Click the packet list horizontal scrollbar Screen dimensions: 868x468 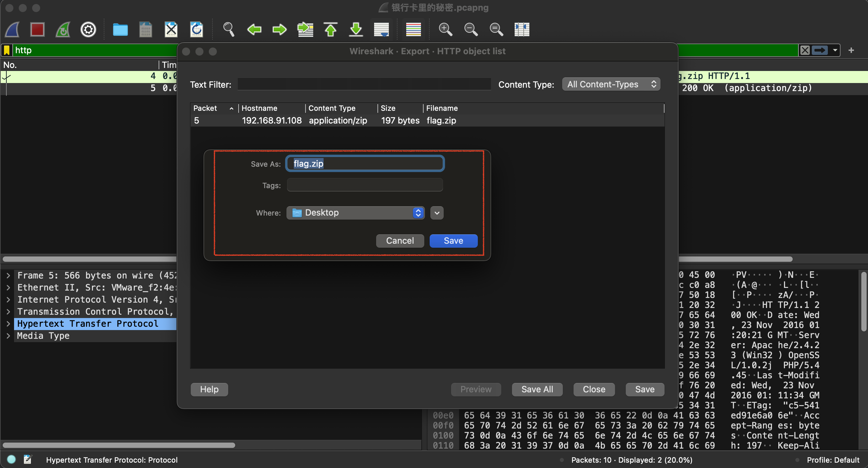(x=90, y=259)
